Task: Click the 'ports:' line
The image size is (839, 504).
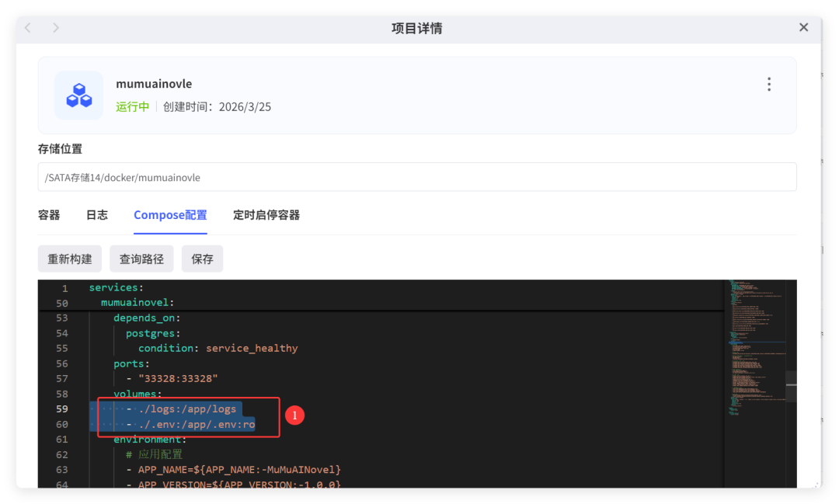Action: tap(131, 363)
